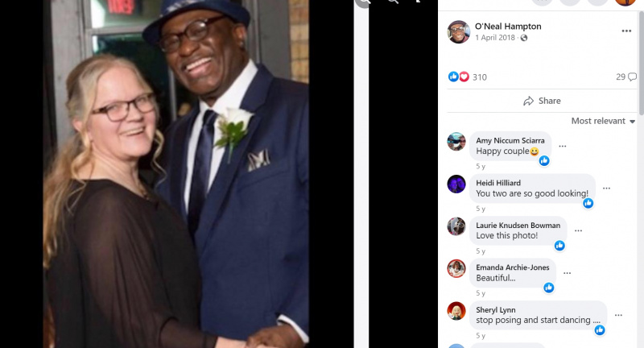The height and width of the screenshot is (348, 644).
Task: Click the like badge on Heidi Hilliard's comment
Action: click(588, 203)
